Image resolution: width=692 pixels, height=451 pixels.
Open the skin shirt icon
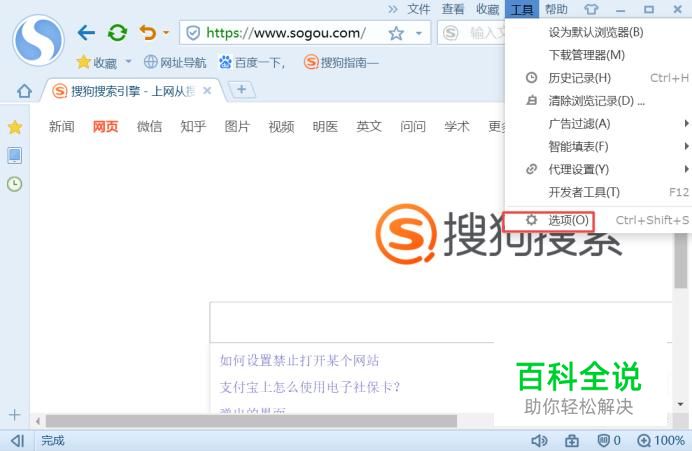591,9
